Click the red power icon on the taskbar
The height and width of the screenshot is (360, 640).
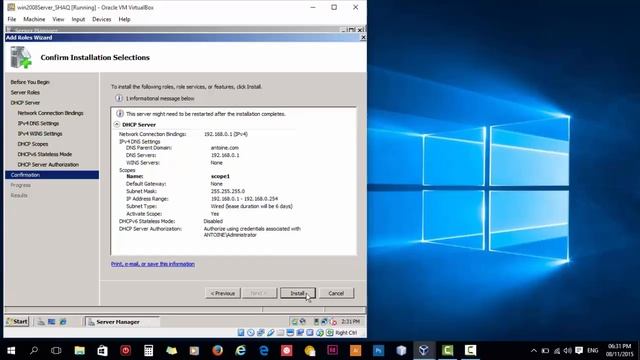click(x=125, y=350)
